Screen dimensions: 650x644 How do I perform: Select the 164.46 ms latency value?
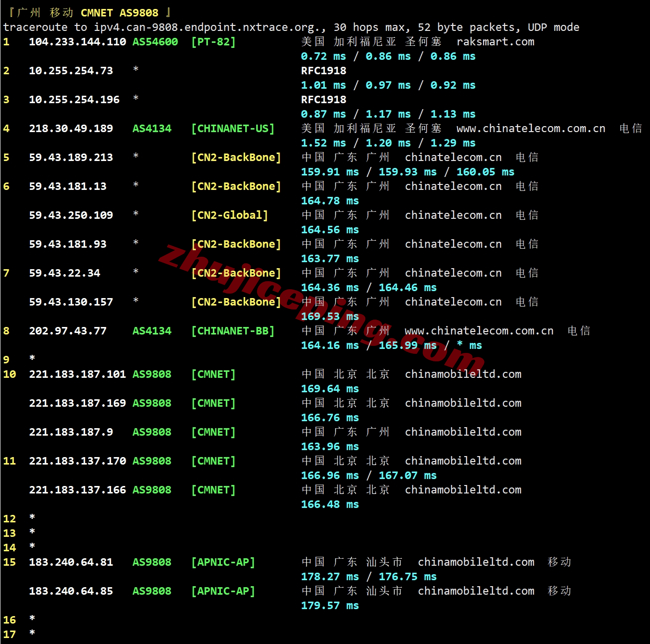pos(408,288)
